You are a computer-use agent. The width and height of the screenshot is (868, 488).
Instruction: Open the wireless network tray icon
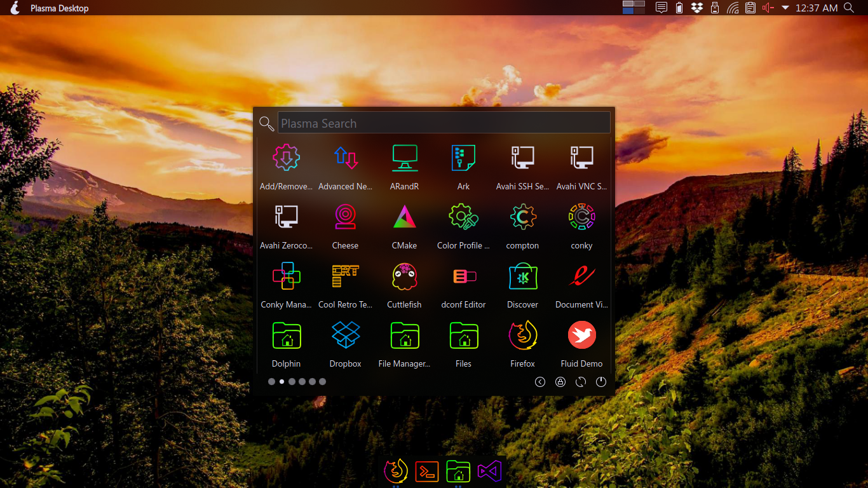pos(733,8)
